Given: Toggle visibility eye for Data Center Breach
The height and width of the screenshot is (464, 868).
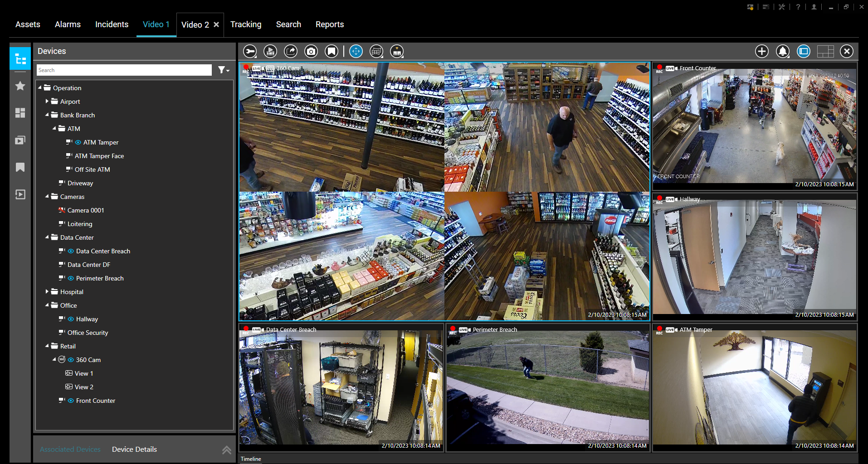Looking at the screenshot, I should pyautogui.click(x=71, y=251).
